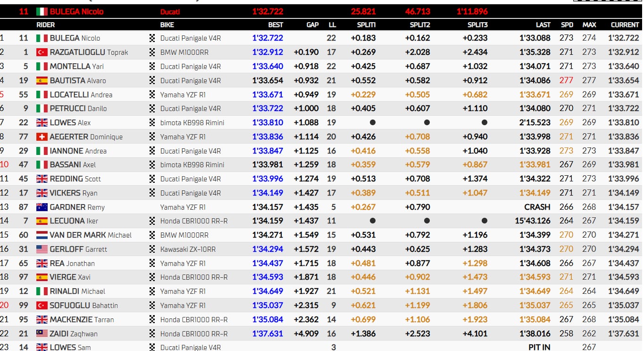The width and height of the screenshot is (644, 351).
Task: Click the checkered flag in REDDING Scott's row
Action: point(152,179)
